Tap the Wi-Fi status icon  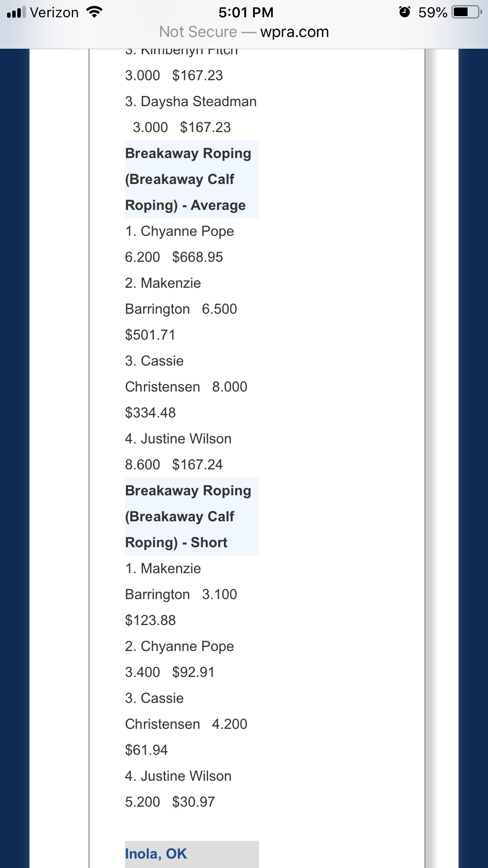[94, 12]
